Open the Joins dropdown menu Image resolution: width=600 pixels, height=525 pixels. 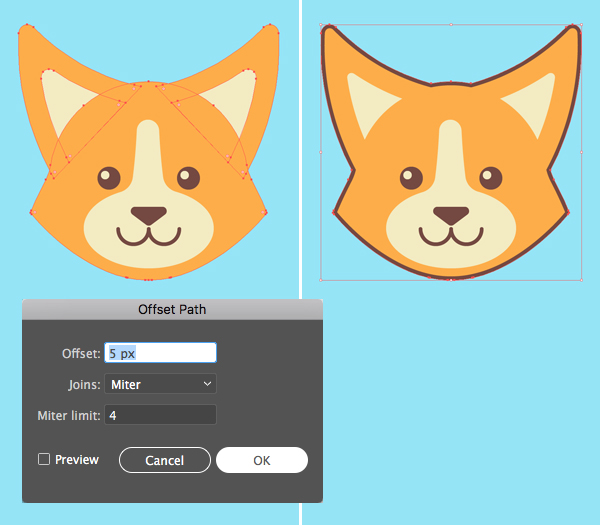[160, 383]
